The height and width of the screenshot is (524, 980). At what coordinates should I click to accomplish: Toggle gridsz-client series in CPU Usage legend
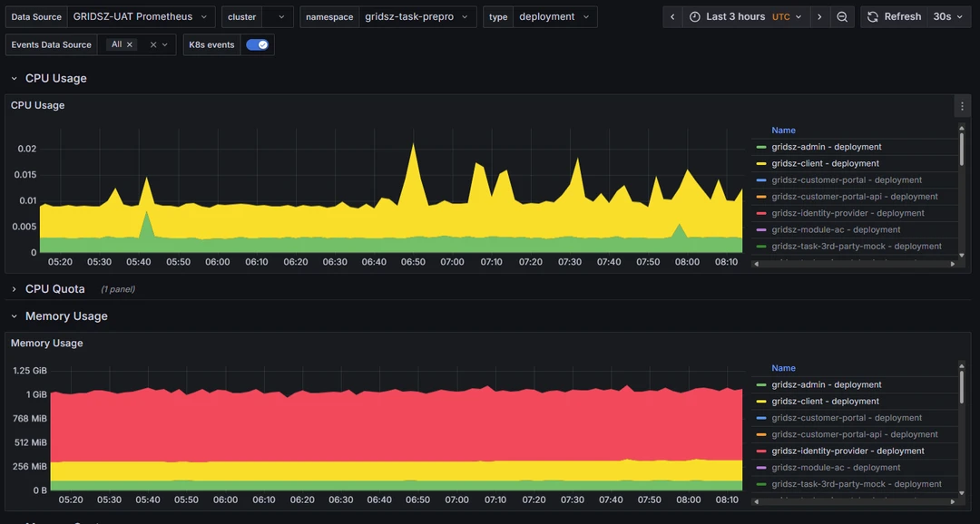(825, 164)
